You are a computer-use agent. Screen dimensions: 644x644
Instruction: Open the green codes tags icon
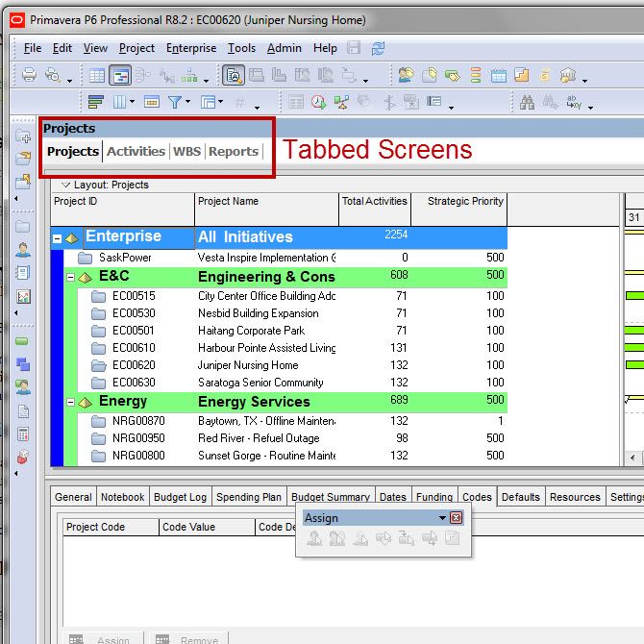point(452,75)
